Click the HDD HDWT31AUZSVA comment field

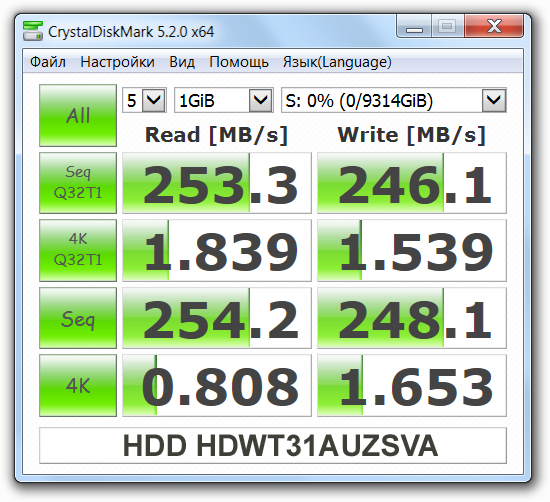[273, 446]
